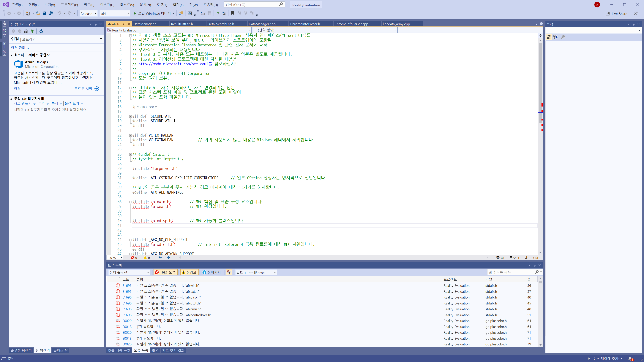The height and width of the screenshot is (362, 644).
Task: Click the property pages wrench icon
Action: coord(563,37)
